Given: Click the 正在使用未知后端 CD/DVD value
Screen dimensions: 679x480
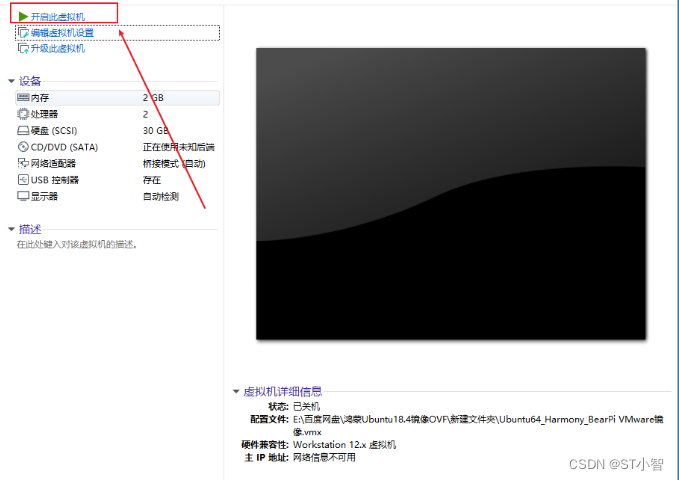Looking at the screenshot, I should point(178,147).
